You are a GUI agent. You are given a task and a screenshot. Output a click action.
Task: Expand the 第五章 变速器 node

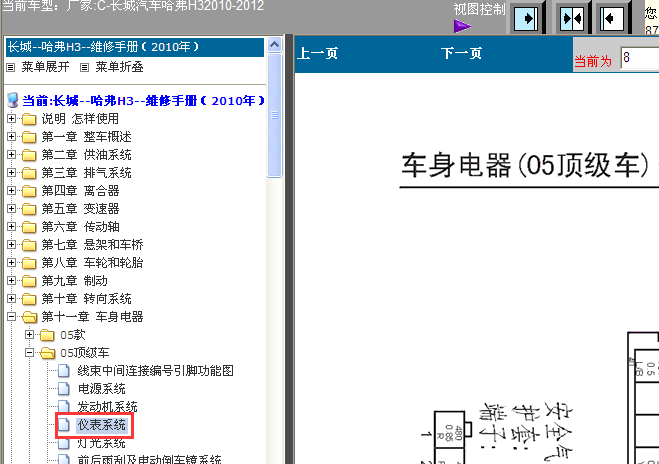[x=11, y=209]
